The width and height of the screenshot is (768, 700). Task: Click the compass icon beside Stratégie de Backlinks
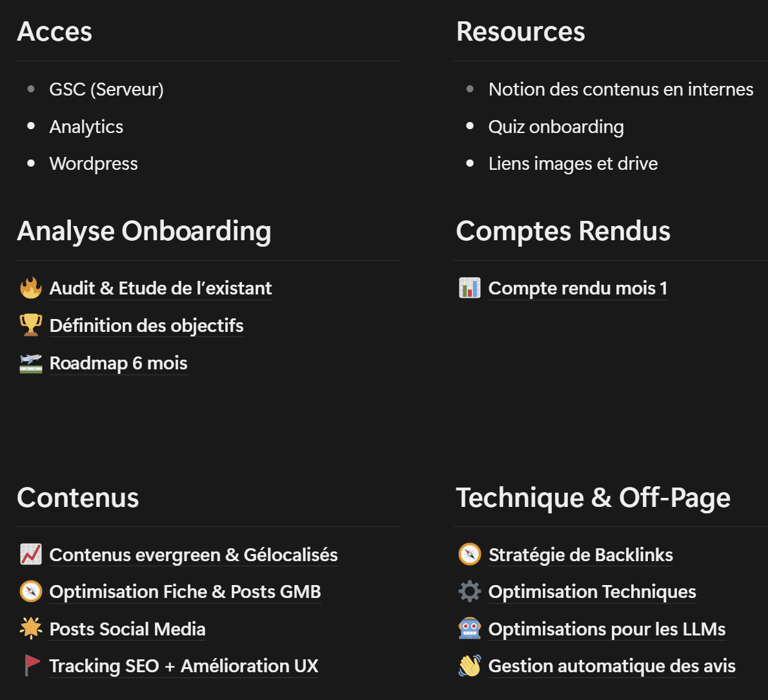click(469, 555)
